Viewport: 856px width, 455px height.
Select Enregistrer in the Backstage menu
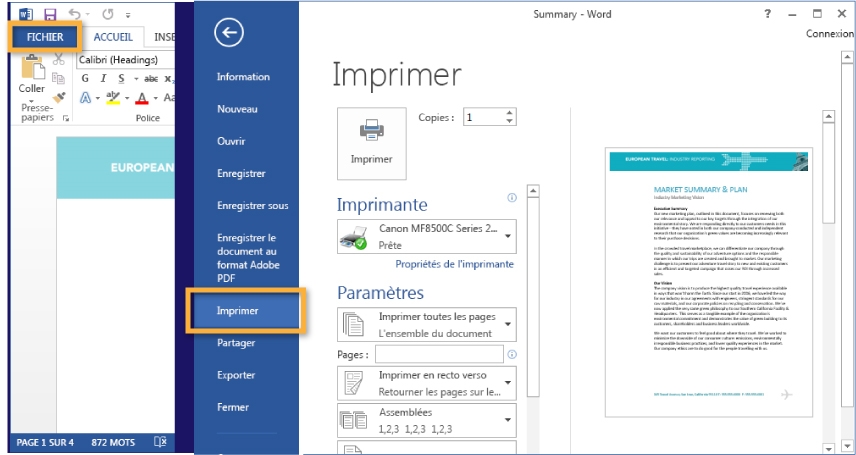click(241, 173)
